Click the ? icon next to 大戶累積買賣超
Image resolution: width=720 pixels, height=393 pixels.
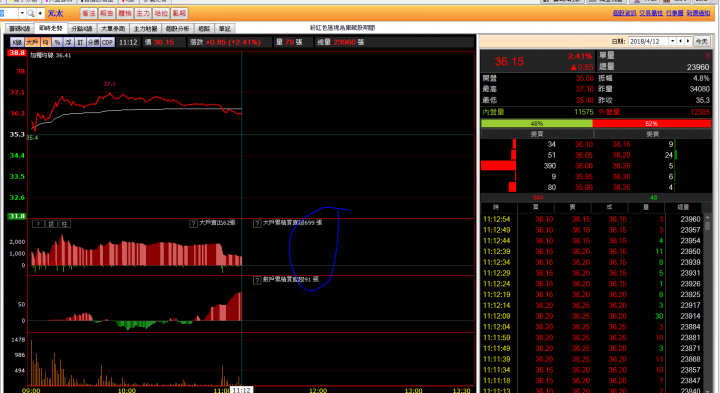[257, 224]
